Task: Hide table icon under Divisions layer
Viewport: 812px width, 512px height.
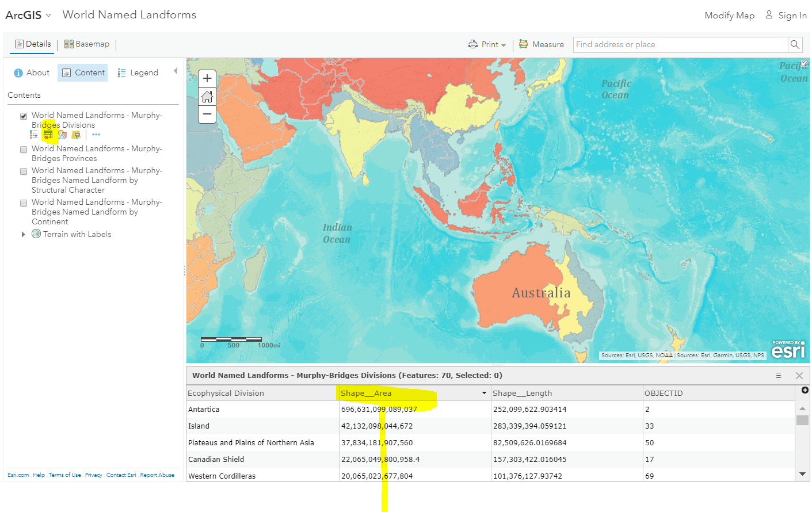Action: (48, 135)
